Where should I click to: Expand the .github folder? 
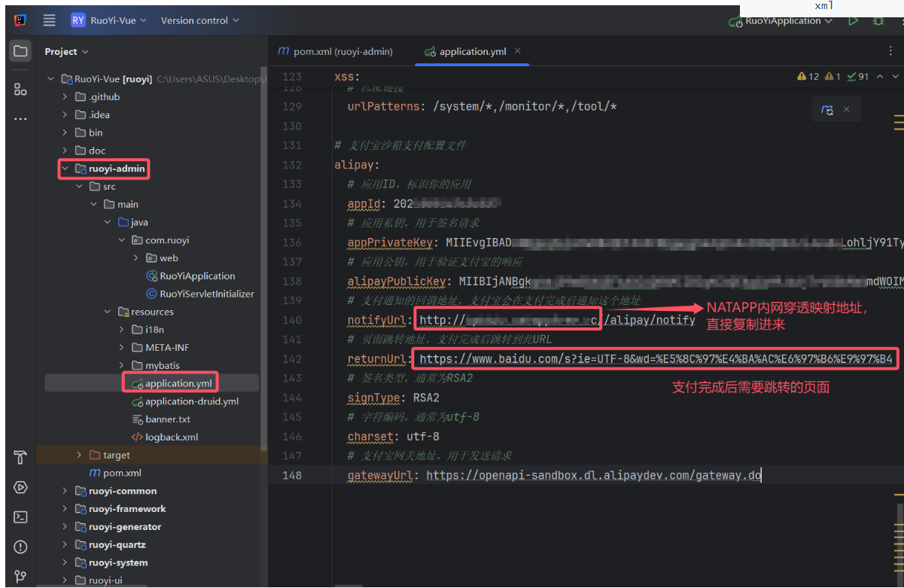[65, 97]
